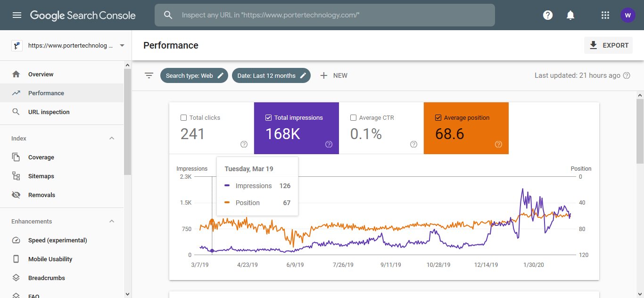The image size is (644, 298).
Task: Click the property favicon icon
Action: tap(17, 46)
